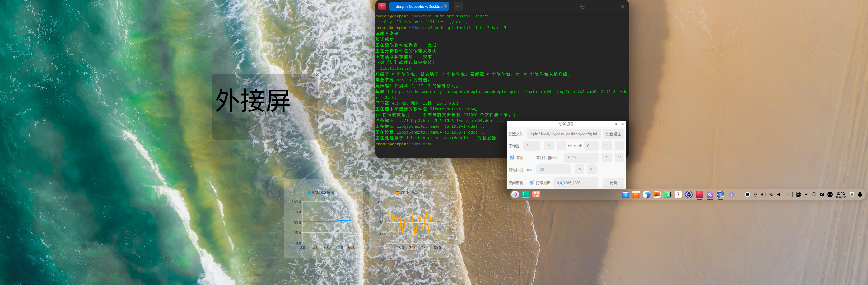The width and height of the screenshot is (868, 285).
Task: Expand hidden tray icons with the chevron
Action: (787, 194)
